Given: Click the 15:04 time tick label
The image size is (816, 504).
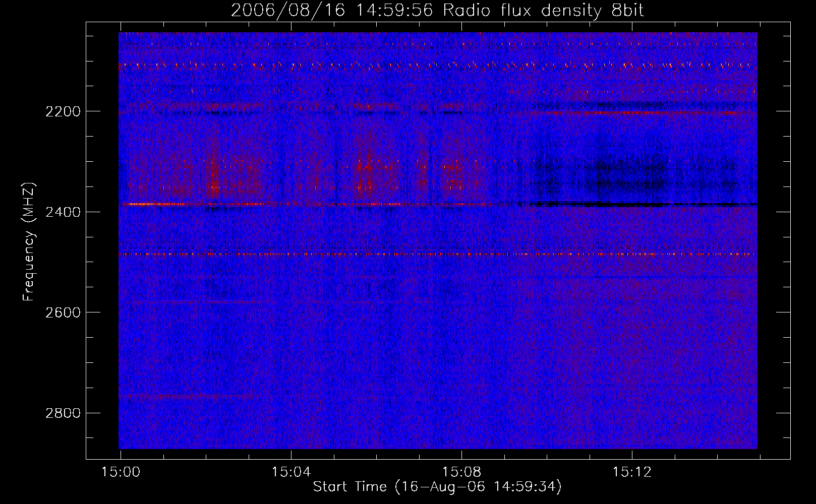Looking at the screenshot, I should [291, 472].
